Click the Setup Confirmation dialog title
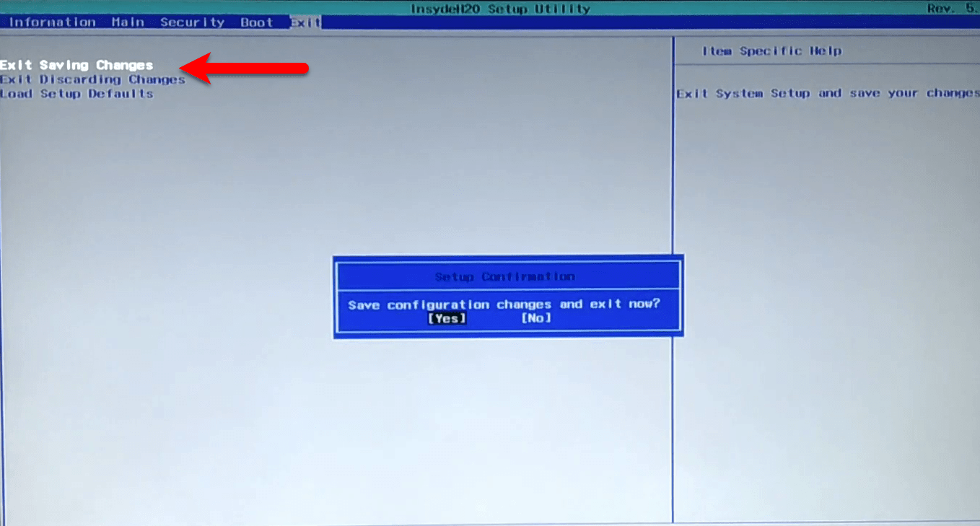The width and height of the screenshot is (980, 526). [x=505, y=277]
